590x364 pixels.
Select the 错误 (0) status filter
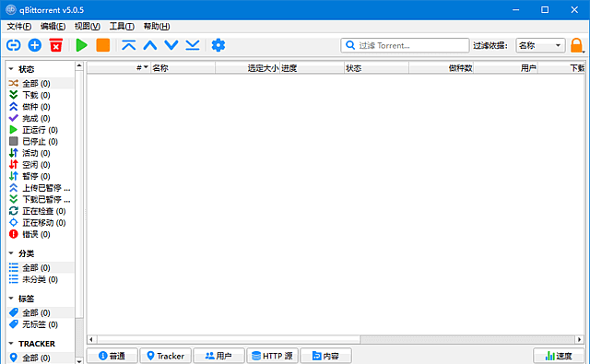(41, 235)
